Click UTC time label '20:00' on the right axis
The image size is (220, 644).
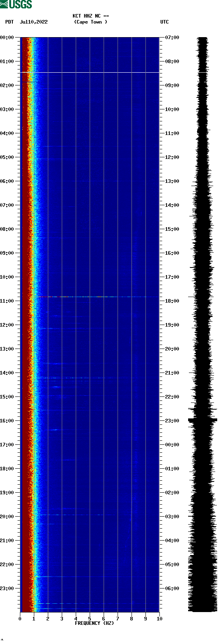[x=172, y=349]
